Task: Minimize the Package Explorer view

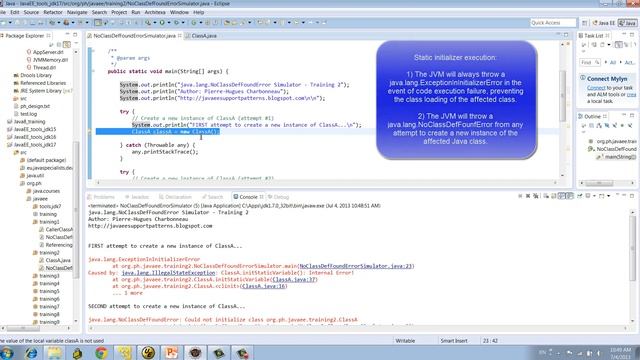Action: [67, 35]
